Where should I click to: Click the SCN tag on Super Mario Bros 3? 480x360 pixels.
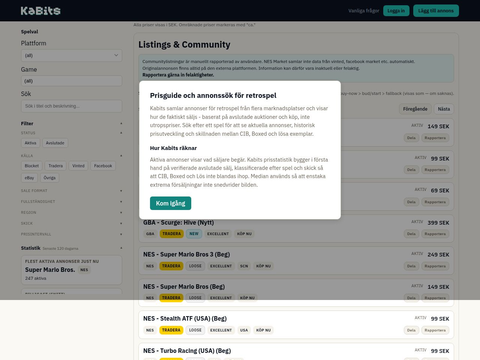click(244, 266)
